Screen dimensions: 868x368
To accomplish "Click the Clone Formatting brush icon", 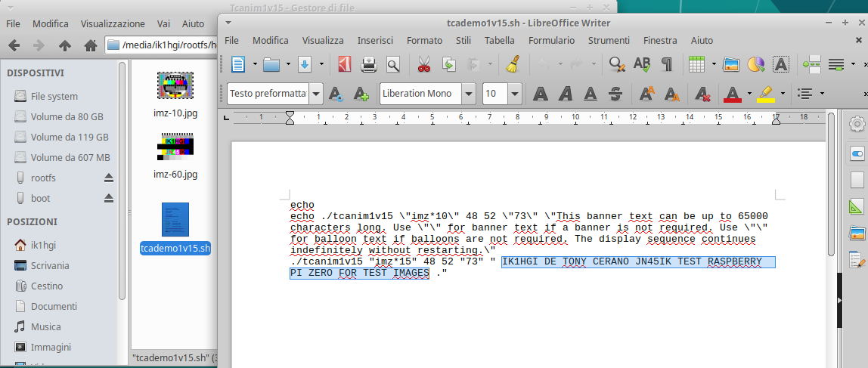I will (x=513, y=64).
